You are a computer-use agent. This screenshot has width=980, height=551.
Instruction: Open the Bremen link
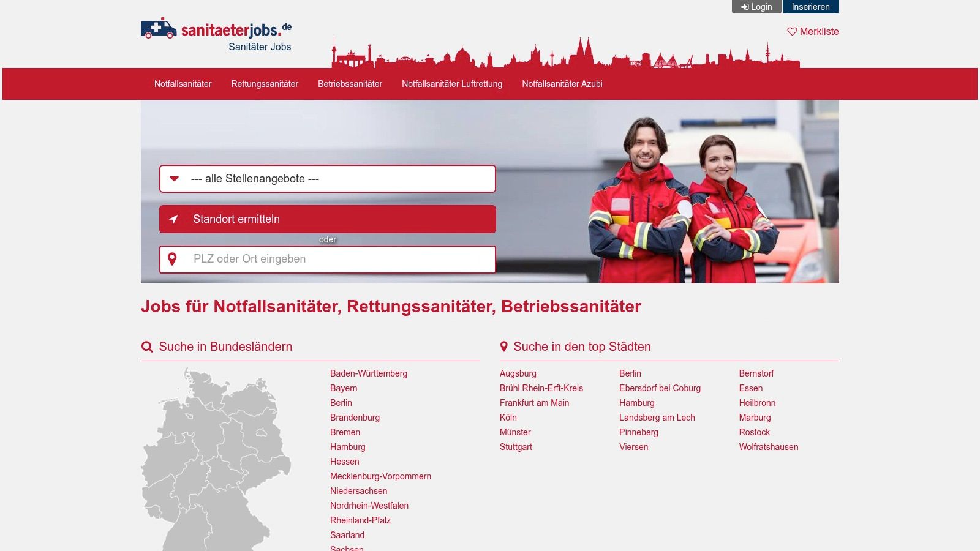345,432
